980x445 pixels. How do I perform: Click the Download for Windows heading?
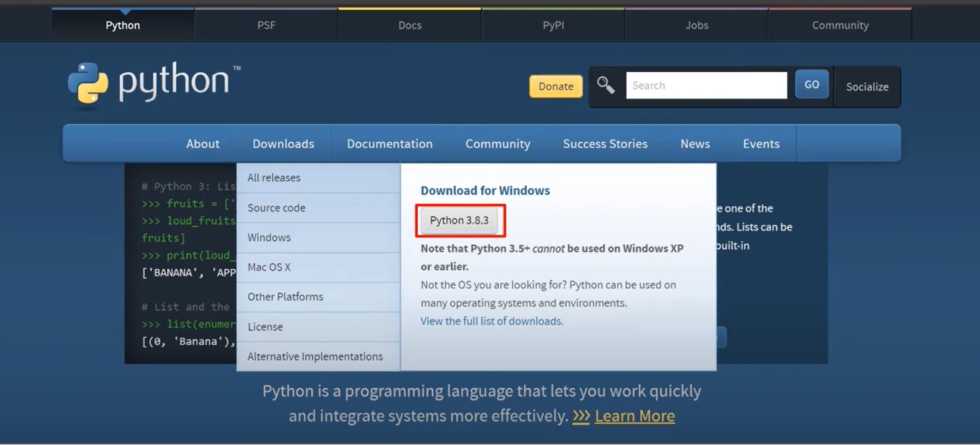click(x=485, y=190)
